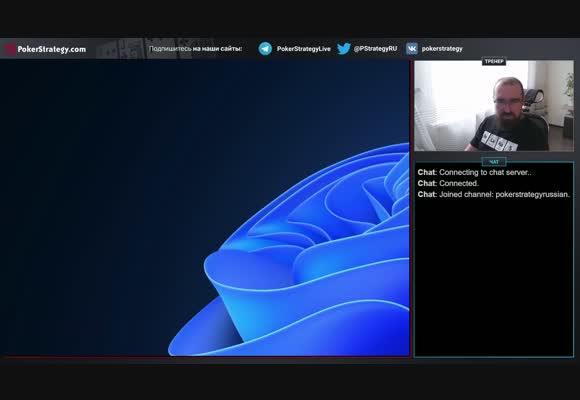Open the @PStrategyRU Twitter handle
Image resolution: width=580 pixels, height=400 pixels.
375,48
